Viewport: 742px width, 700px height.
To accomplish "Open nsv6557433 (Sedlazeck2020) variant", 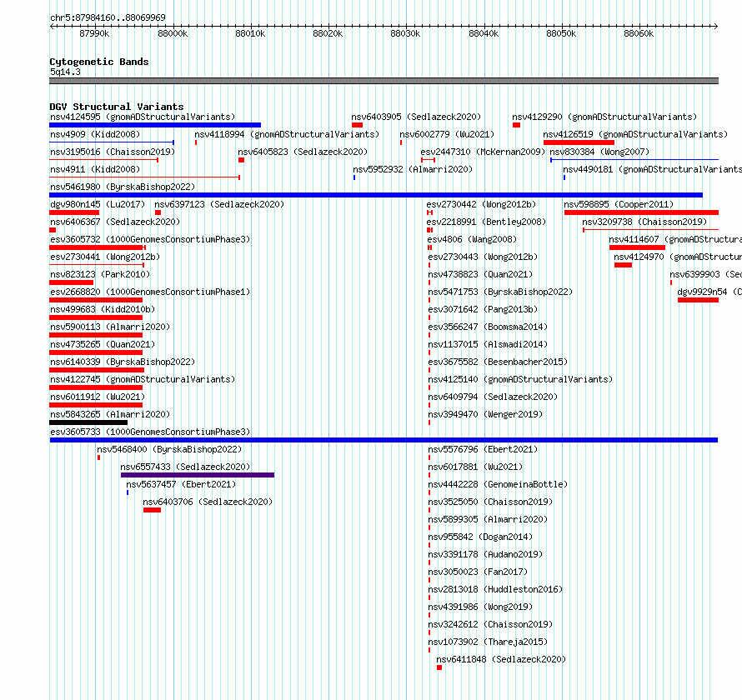I will coord(185,467).
